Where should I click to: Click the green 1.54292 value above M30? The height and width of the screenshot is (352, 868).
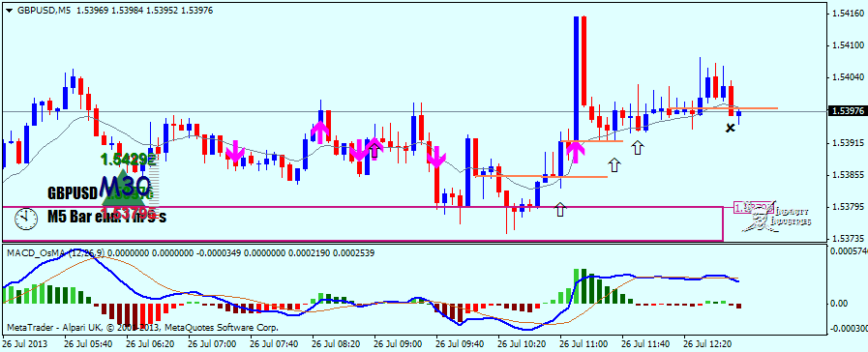129,160
